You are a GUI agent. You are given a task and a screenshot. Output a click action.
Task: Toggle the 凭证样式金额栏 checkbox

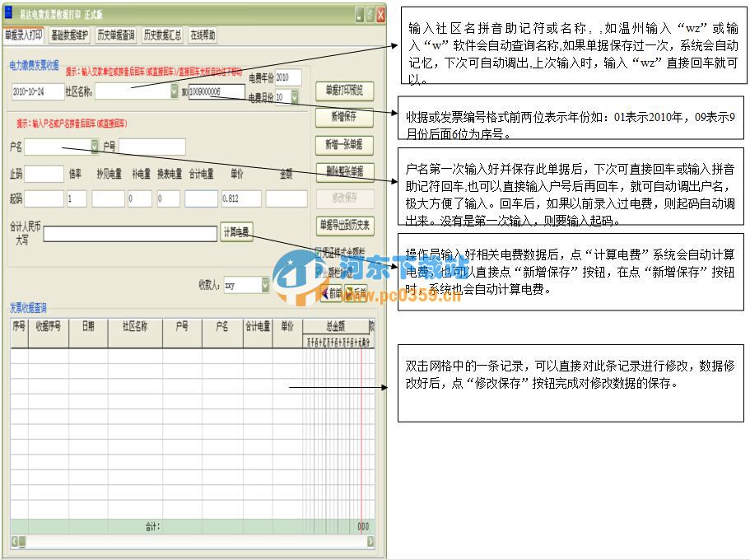(317, 252)
